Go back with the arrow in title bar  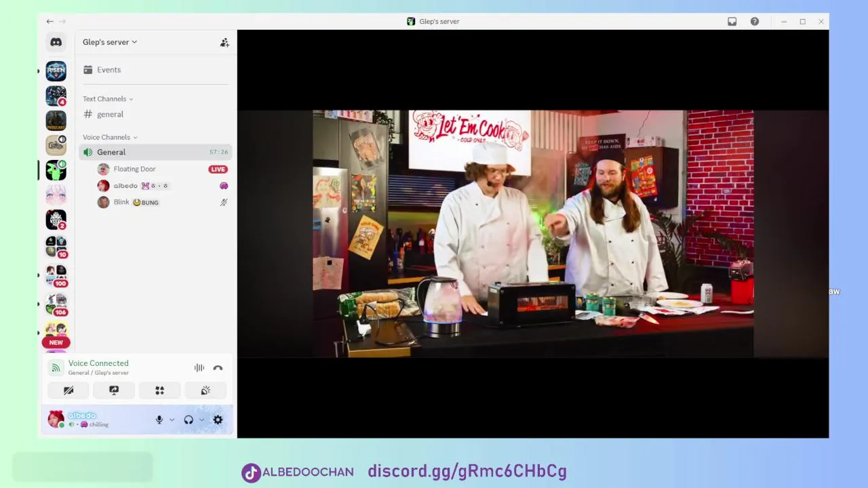(50, 22)
